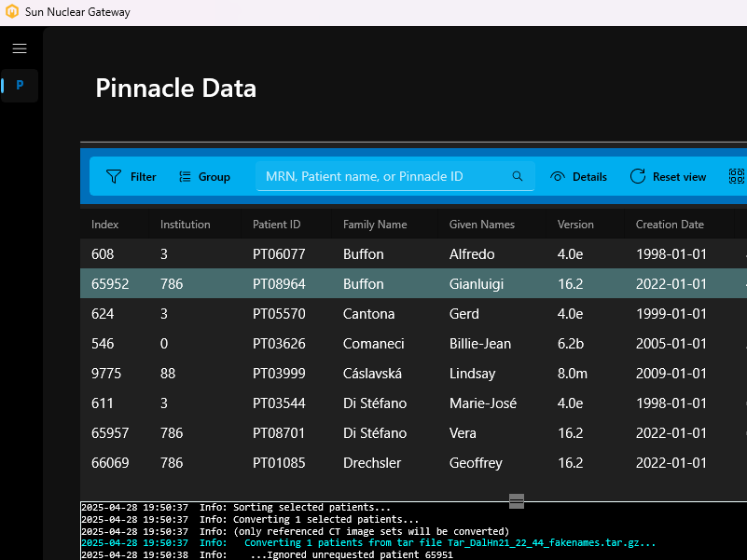The image size is (747, 560).
Task: Click creation date 1999-01-01
Action: click(671, 314)
